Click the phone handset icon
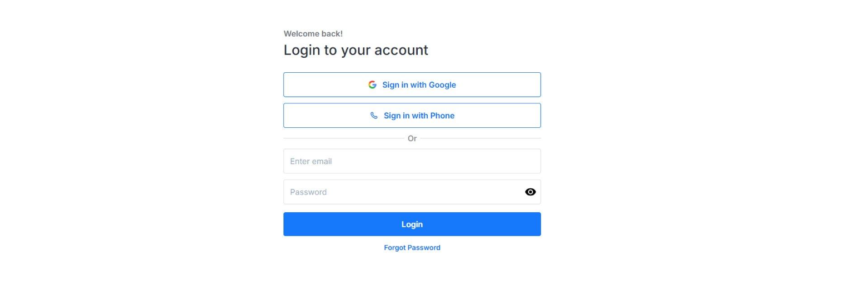Viewport: 868px width, 289px height. [x=374, y=116]
